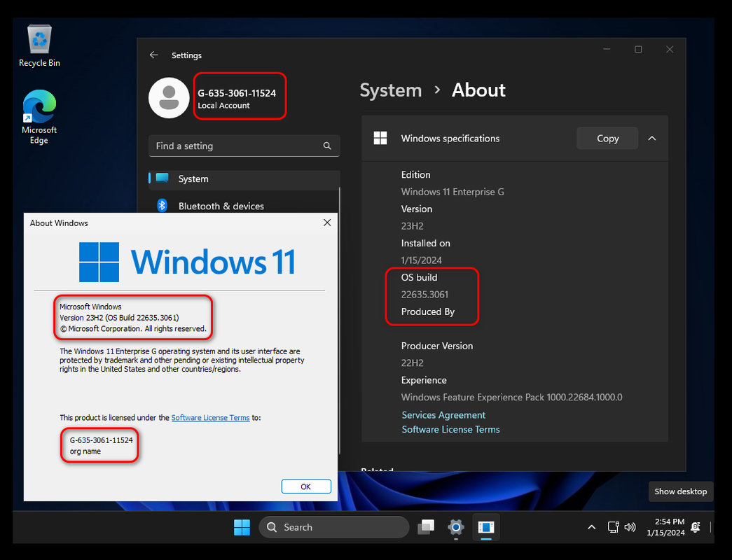732x560 pixels.
Task: Click the taskbar Search box
Action: pos(334,527)
